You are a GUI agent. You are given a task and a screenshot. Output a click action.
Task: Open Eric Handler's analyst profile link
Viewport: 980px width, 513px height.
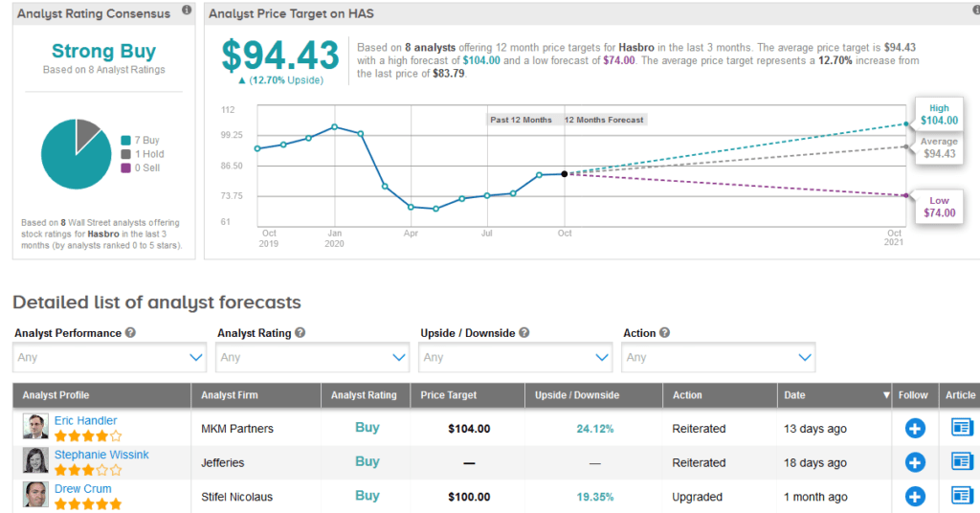coord(85,420)
